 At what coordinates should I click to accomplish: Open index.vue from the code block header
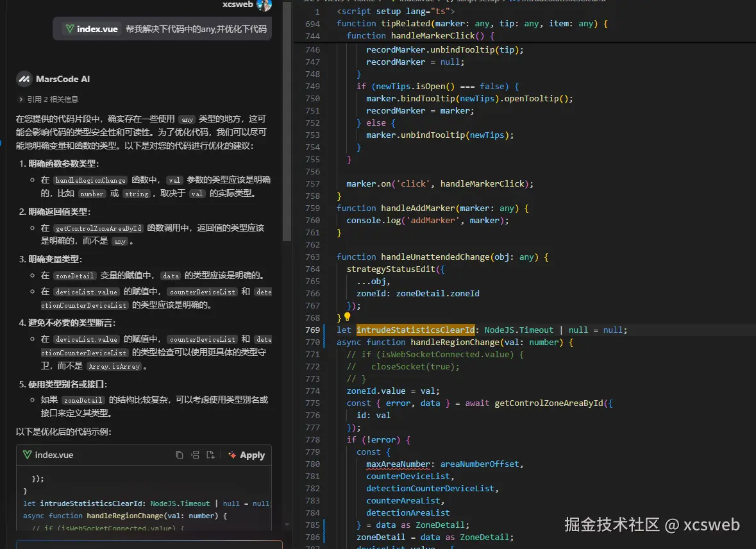48,455
